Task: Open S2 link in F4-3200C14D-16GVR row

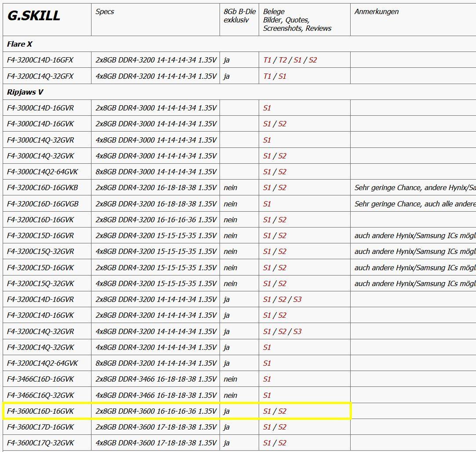Action: click(282, 299)
